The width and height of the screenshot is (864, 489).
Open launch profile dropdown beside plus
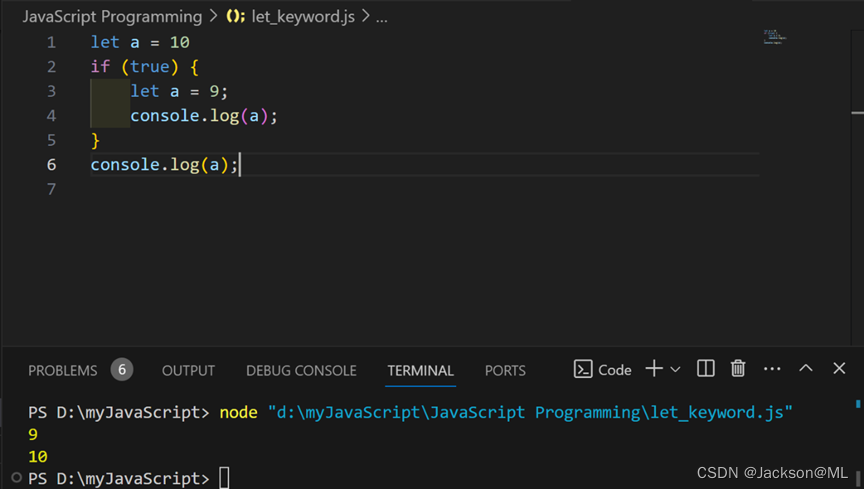tap(676, 370)
